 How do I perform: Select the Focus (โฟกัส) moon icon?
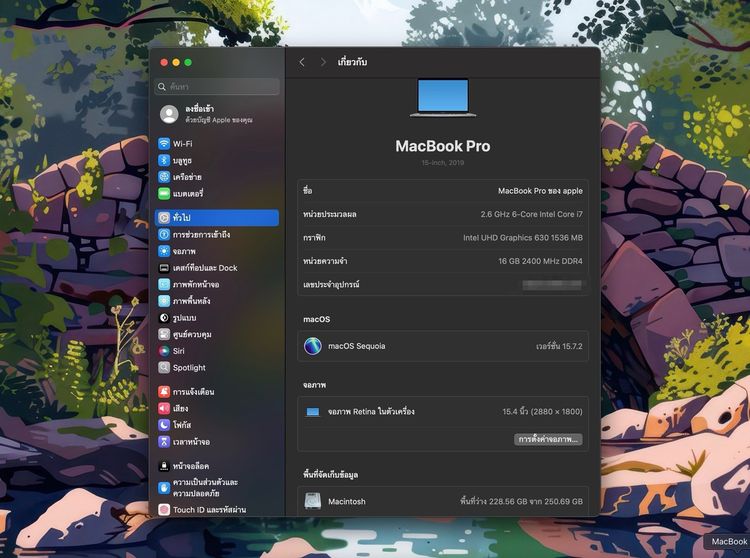(164, 425)
